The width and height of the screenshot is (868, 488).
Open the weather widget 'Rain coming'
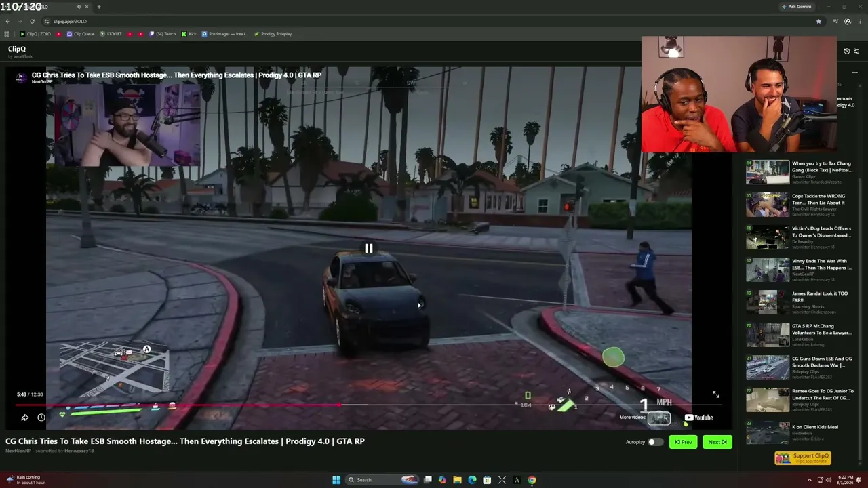click(x=24, y=480)
